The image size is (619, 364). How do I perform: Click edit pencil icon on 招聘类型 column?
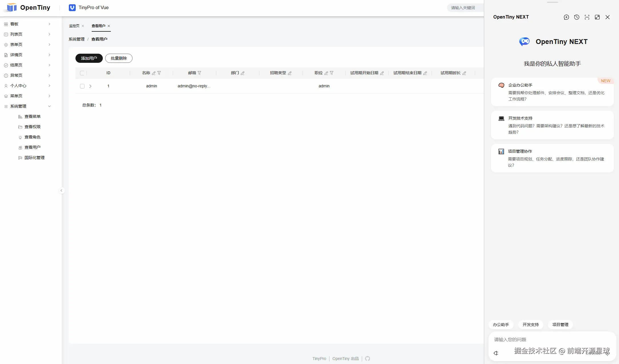pos(290,73)
